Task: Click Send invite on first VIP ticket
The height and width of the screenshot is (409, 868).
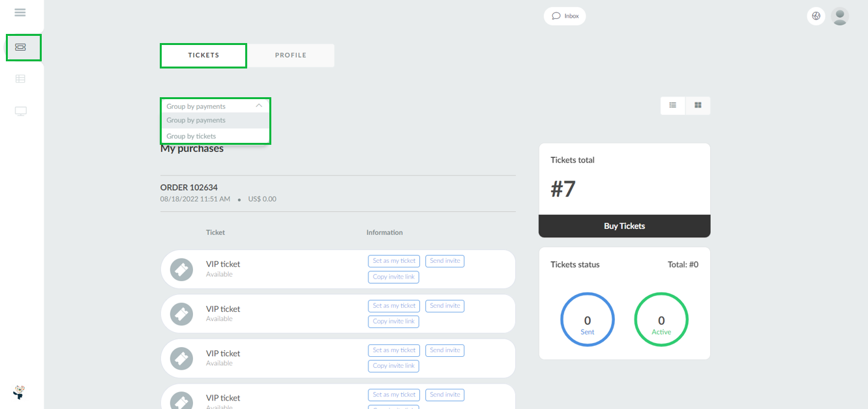Action: point(445,261)
